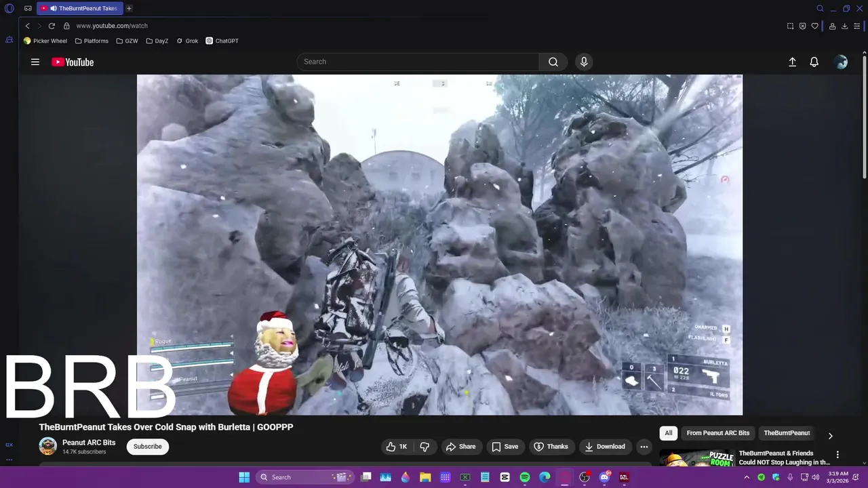Open the YouTube account avatar menu
The width and height of the screenshot is (868, 488).
point(842,62)
